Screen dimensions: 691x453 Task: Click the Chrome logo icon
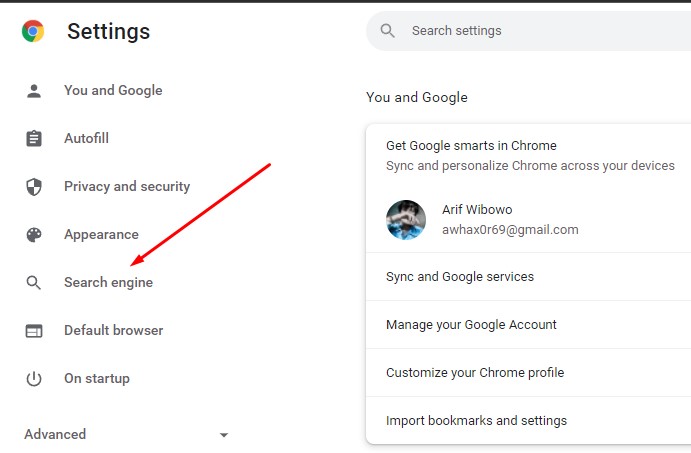pos(33,31)
